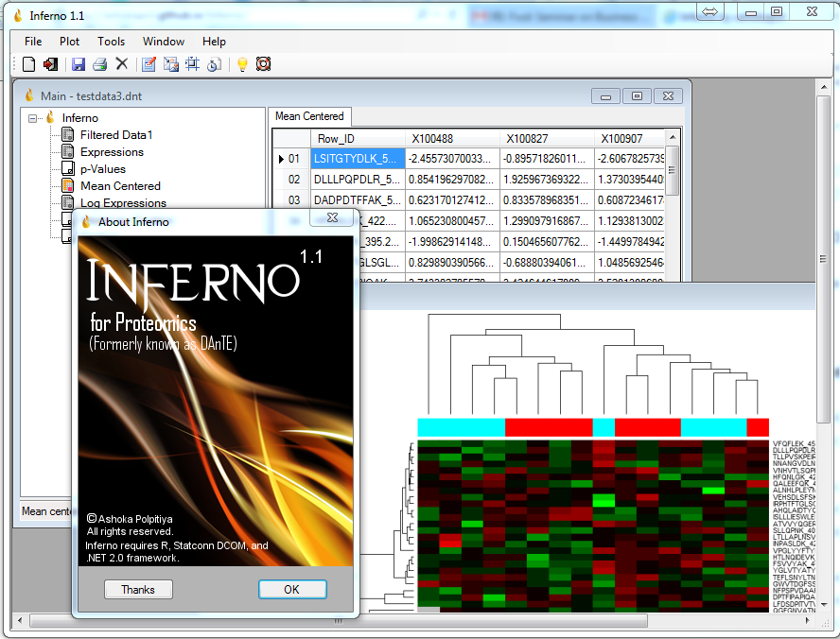Open the Window menu

[x=164, y=42]
